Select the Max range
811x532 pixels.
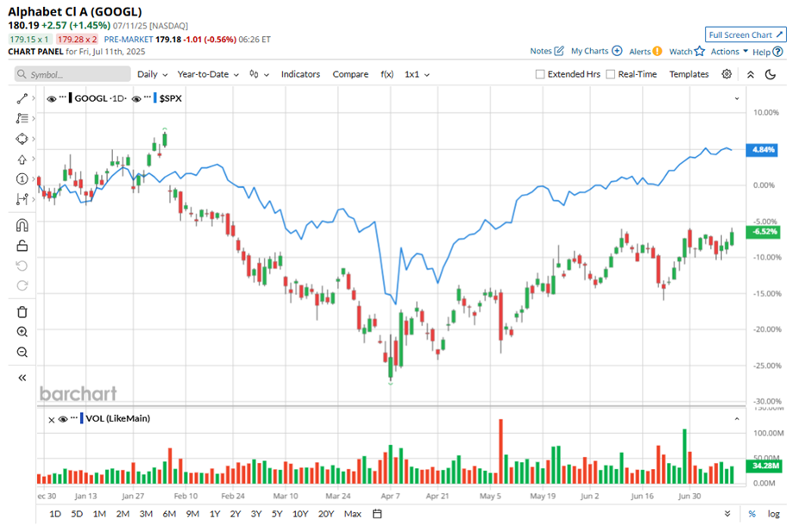(353, 514)
